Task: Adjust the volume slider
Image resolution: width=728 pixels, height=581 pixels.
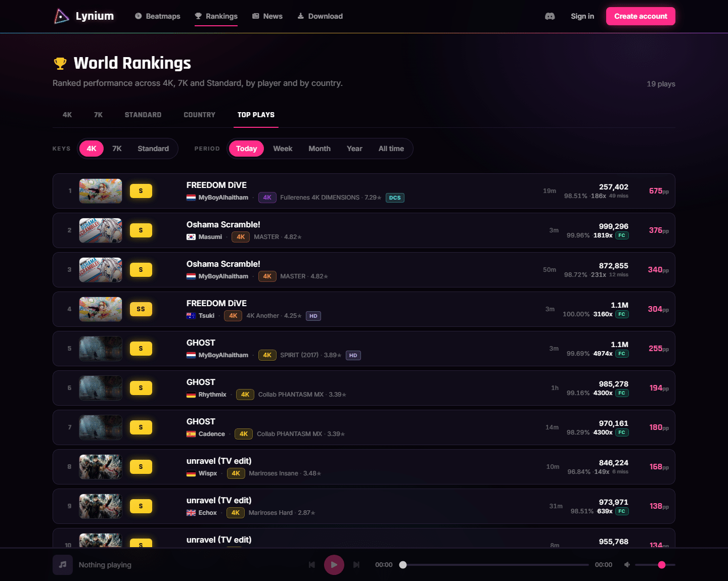Action: 655,565
